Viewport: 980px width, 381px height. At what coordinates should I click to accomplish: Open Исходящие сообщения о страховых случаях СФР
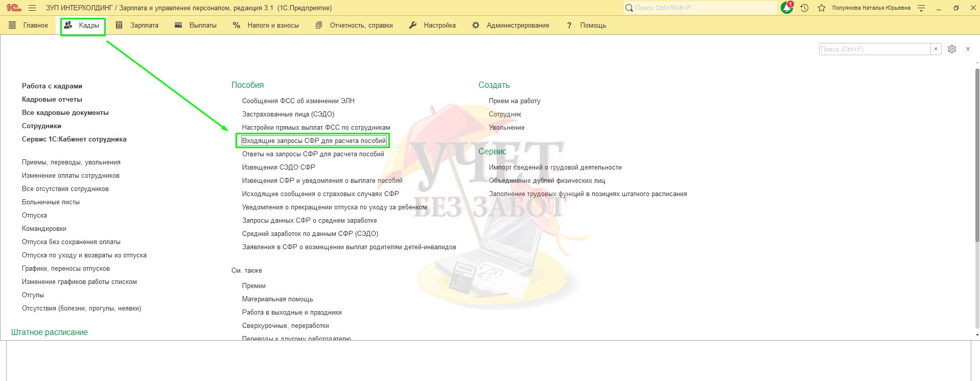320,194
